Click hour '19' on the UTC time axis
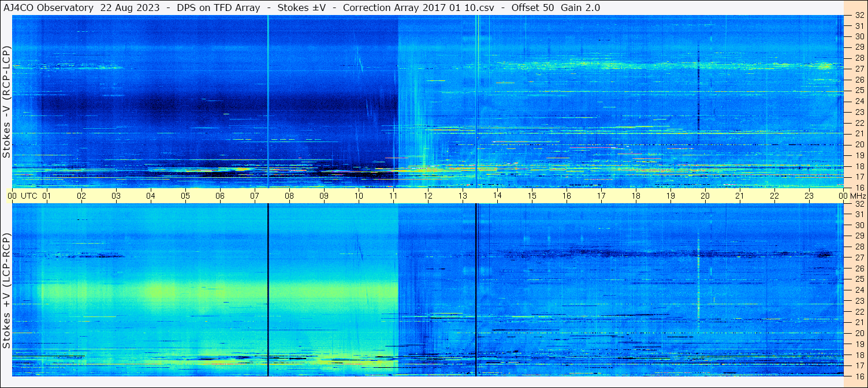The image size is (868, 388). (670, 196)
